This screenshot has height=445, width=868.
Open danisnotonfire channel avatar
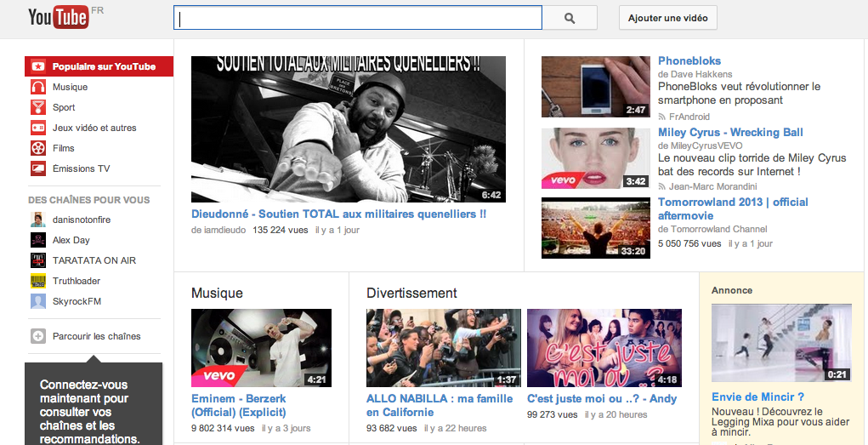(x=38, y=220)
